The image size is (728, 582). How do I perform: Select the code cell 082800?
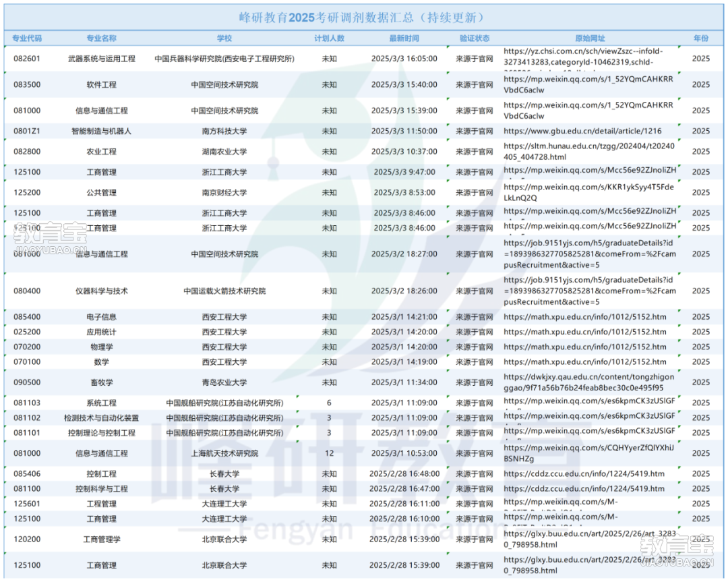27,152
